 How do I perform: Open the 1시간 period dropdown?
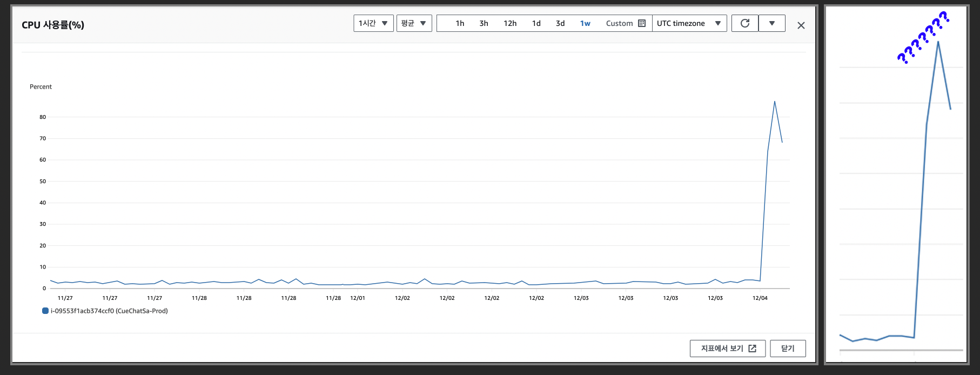(x=373, y=23)
